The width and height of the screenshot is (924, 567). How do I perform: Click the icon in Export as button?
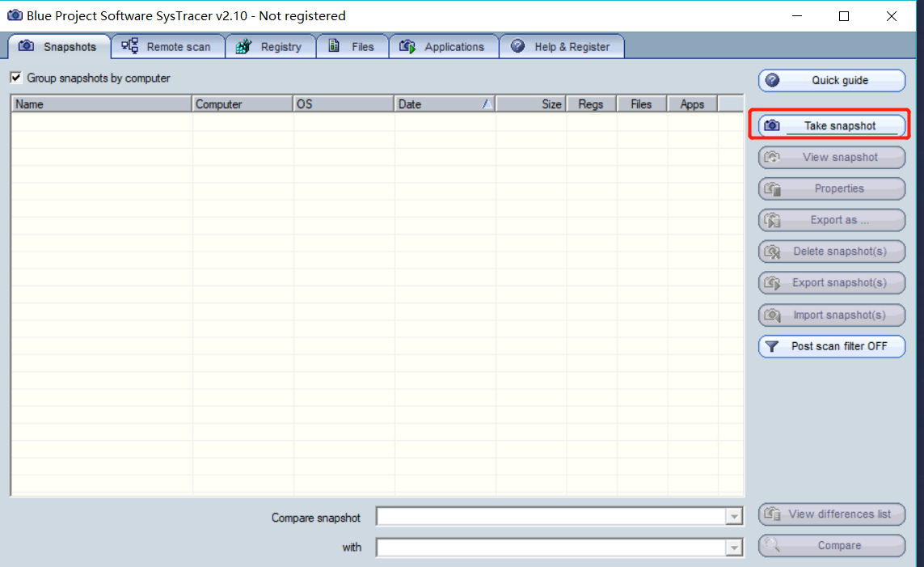pyautogui.click(x=773, y=221)
